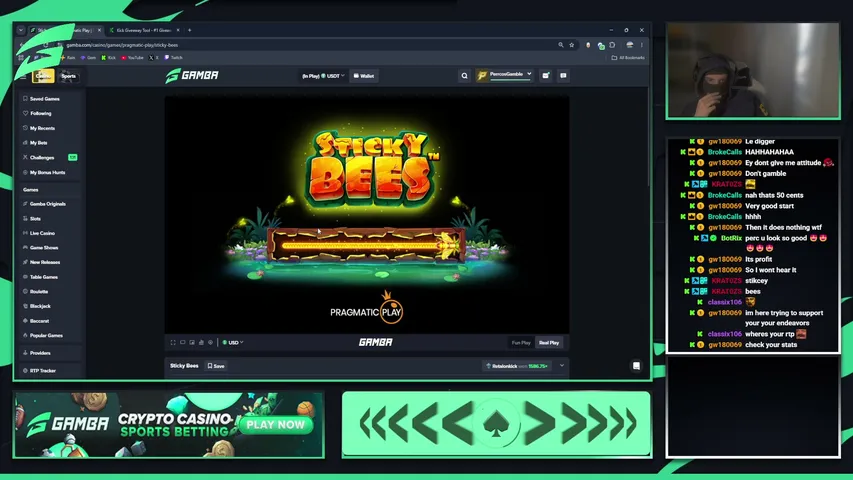
Task: Open RTP Tracker in the sidebar
Action: [x=49, y=371]
